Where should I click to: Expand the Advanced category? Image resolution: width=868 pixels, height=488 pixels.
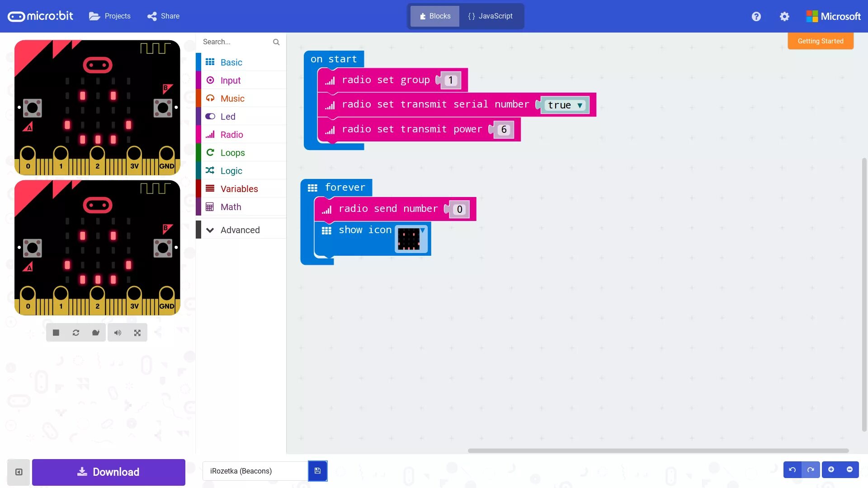pos(240,230)
